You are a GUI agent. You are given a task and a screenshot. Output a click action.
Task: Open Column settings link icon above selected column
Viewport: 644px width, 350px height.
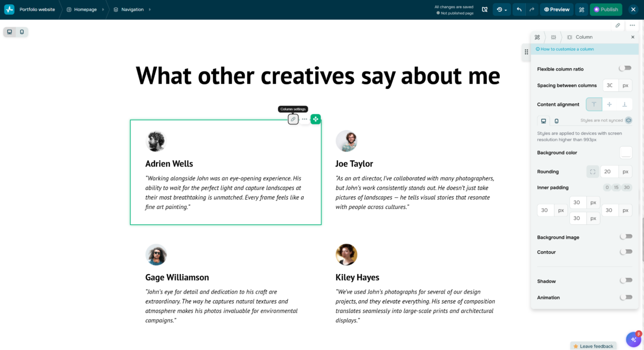[293, 119]
